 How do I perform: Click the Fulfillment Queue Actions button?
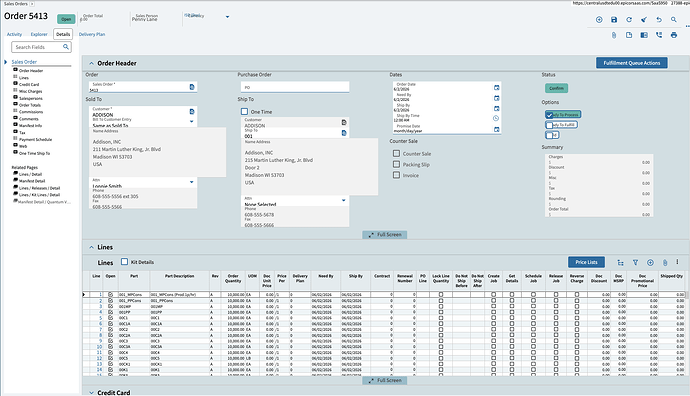pos(631,63)
